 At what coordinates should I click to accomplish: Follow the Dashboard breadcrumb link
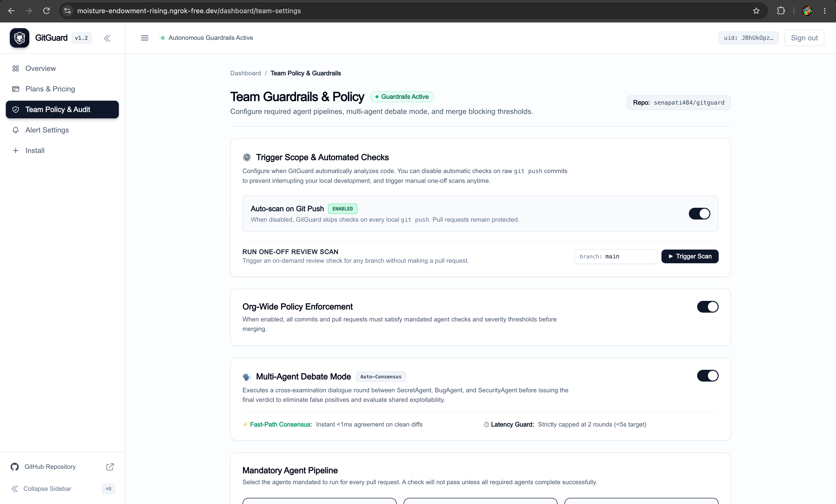[245, 73]
